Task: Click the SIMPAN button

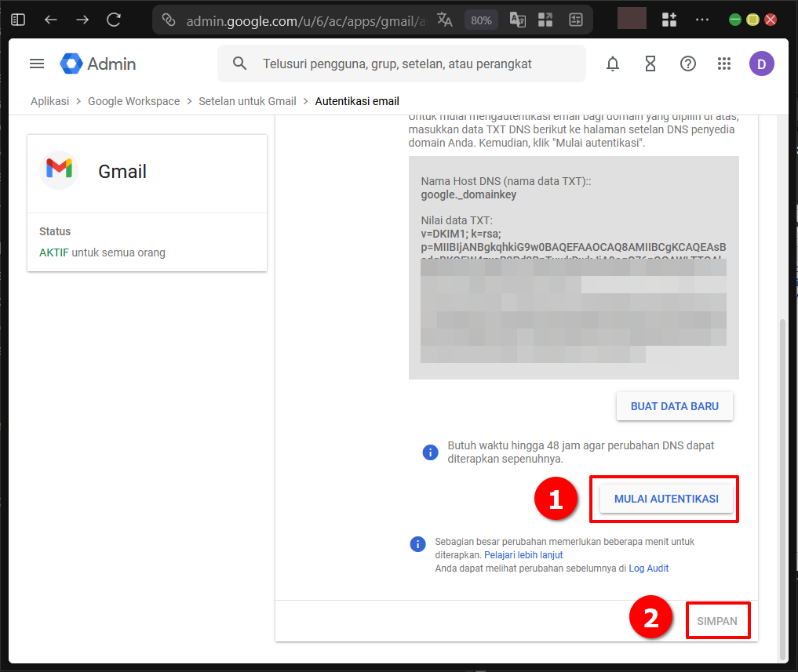Action: 717,619
